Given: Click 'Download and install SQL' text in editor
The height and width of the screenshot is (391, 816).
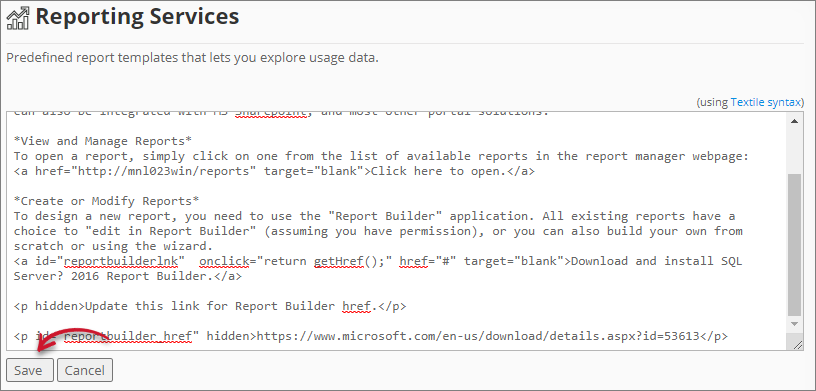Looking at the screenshot, I should pos(657,261).
